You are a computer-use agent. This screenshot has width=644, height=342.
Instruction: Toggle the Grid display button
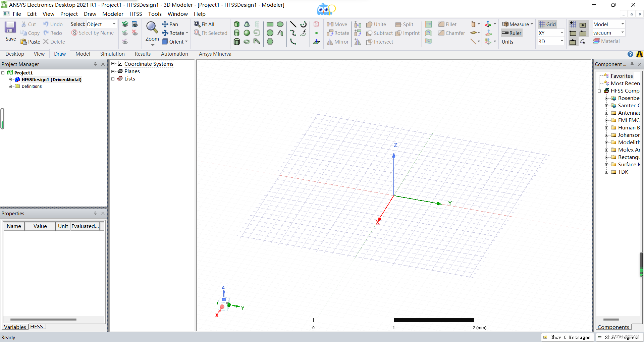point(547,24)
